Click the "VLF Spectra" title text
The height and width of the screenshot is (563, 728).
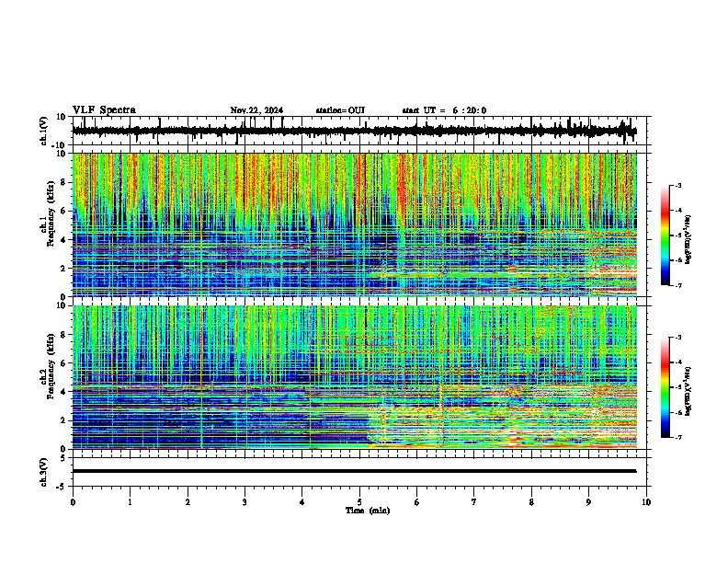(x=104, y=110)
